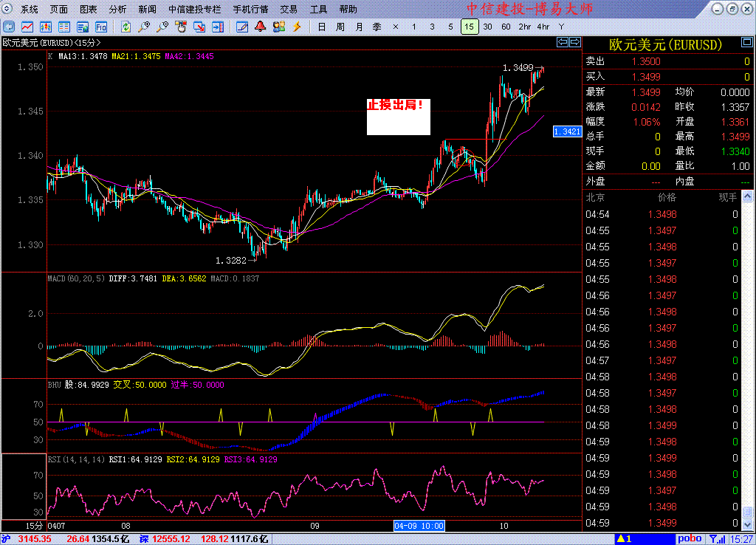Screen dimensions: 756x545
Task: Open the news browser globe icon
Action: [83, 27]
